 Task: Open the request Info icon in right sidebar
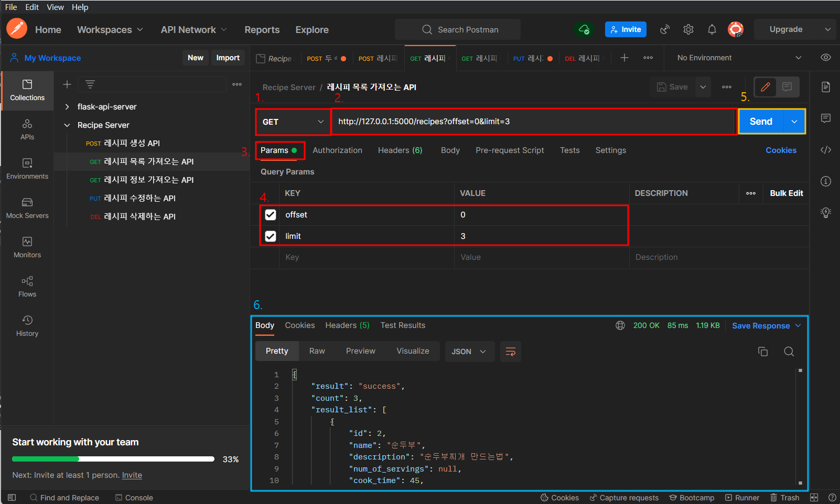tap(826, 181)
